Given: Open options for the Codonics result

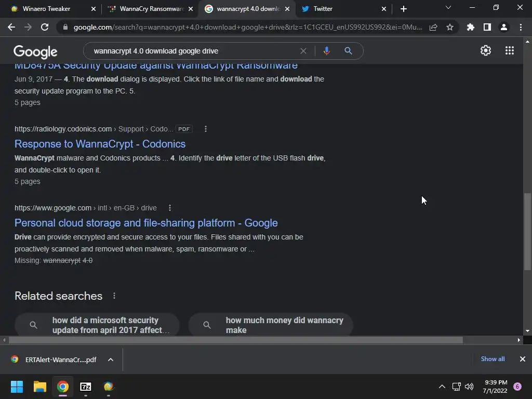Looking at the screenshot, I should pyautogui.click(x=206, y=129).
